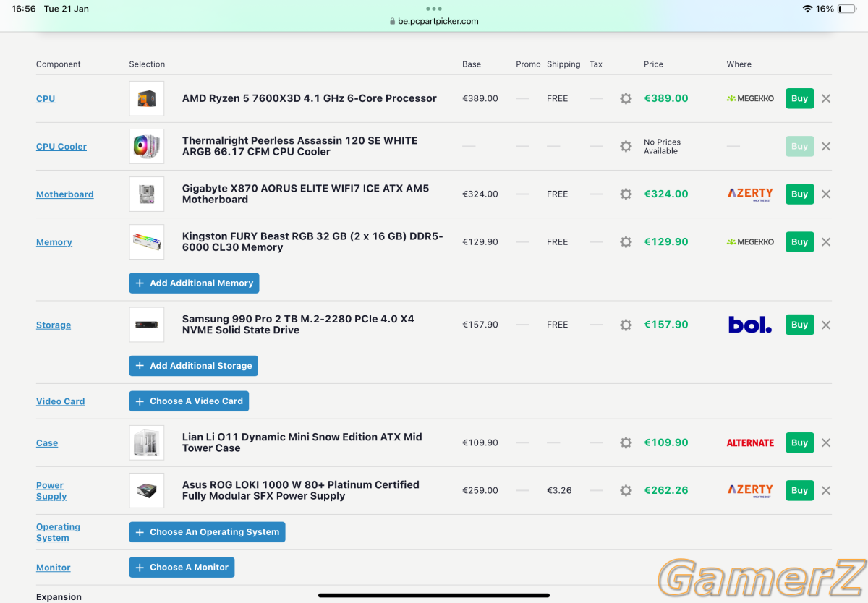This screenshot has width=868, height=603.
Task: Buy the Asus ROG LOKI power supply
Action: [x=799, y=490]
